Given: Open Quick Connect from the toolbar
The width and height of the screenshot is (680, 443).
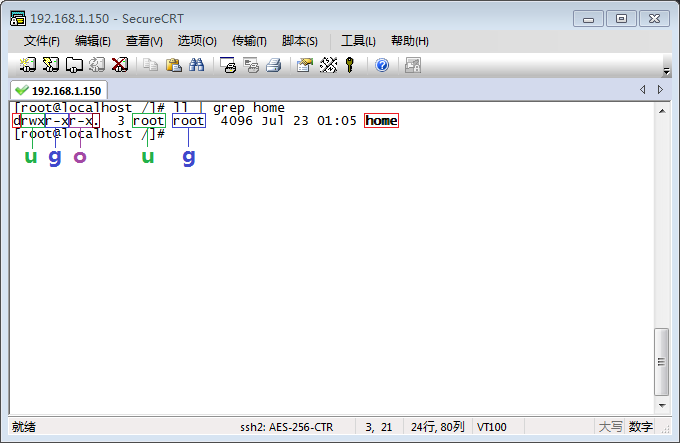Looking at the screenshot, I should pos(50,65).
